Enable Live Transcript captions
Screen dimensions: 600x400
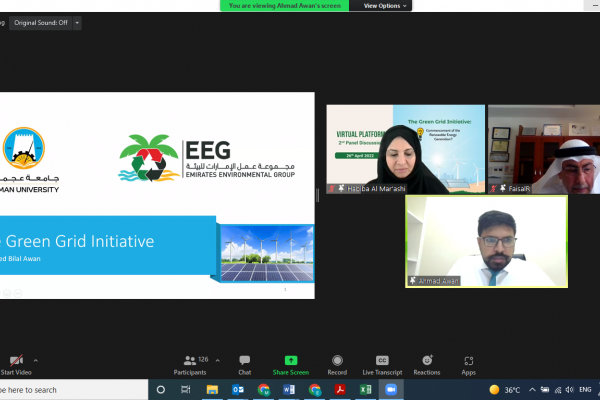tap(382, 363)
